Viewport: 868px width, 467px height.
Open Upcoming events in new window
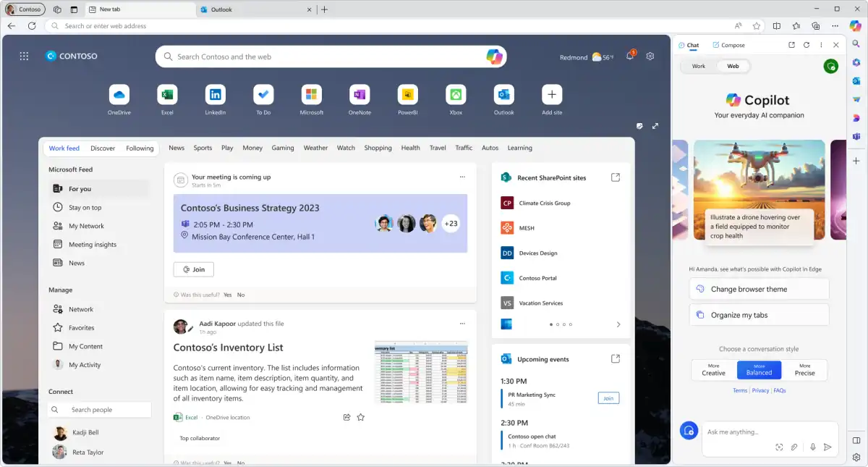click(616, 358)
